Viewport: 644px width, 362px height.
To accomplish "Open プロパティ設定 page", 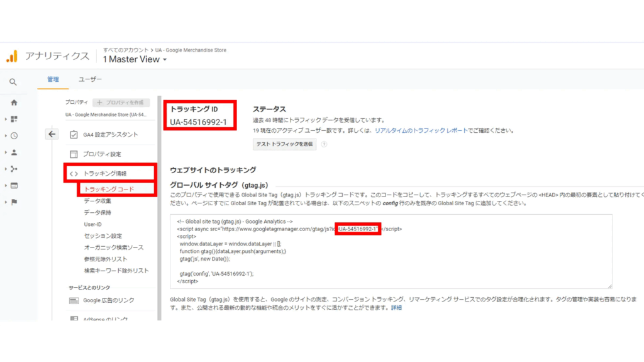I will [102, 154].
